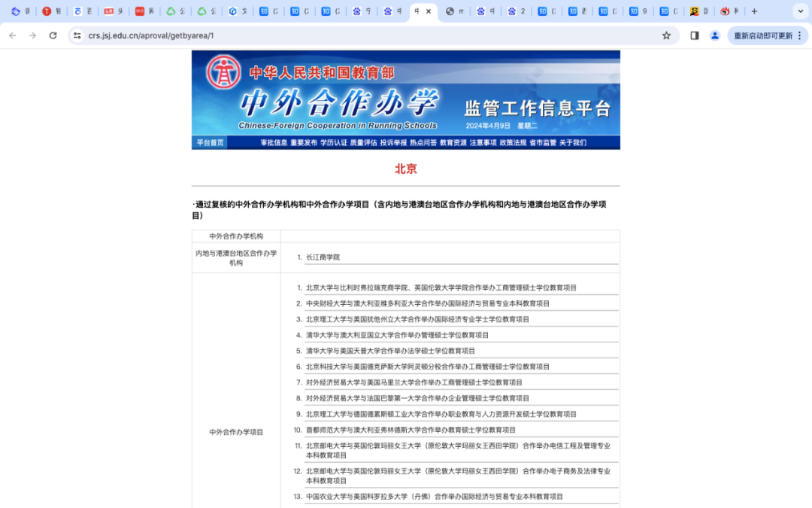Image resolution: width=812 pixels, height=508 pixels.
Task: Go back using the browser back arrow
Action: click(x=13, y=36)
